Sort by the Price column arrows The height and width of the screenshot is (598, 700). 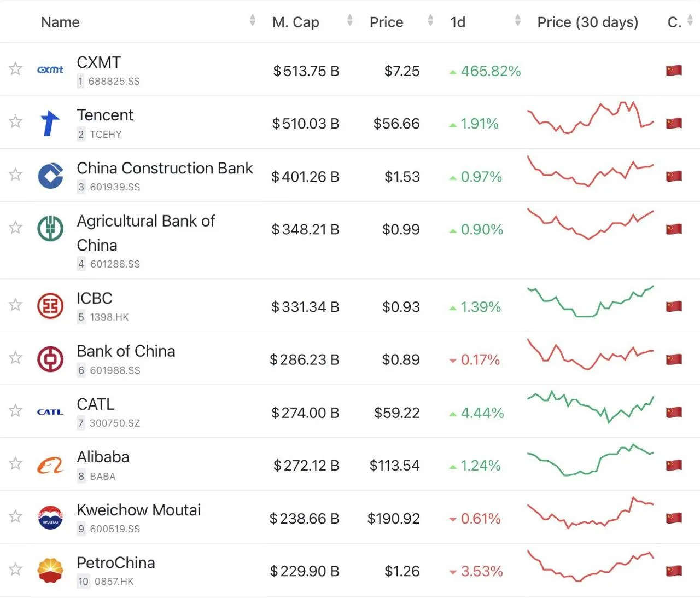[x=430, y=21]
